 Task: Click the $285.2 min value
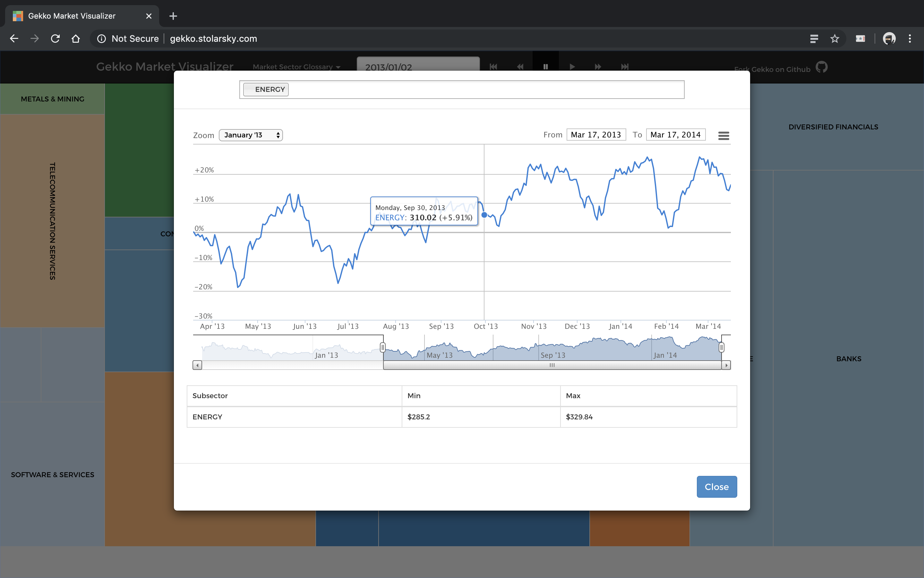point(418,417)
